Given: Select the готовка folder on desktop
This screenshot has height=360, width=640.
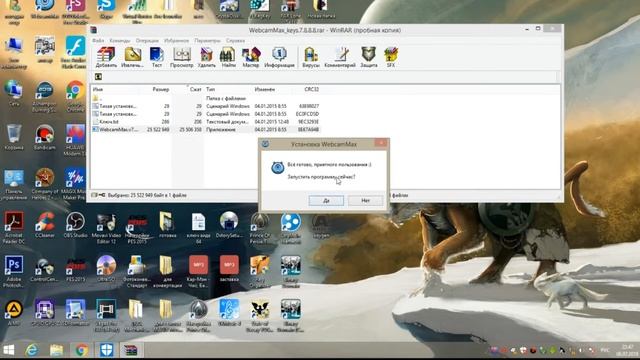Looking at the screenshot, I should pyautogui.click(x=167, y=225).
